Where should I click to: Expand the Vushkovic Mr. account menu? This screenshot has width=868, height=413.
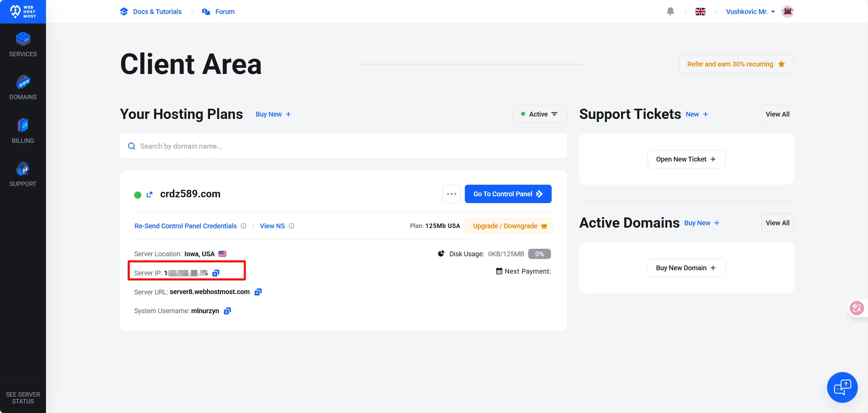click(750, 12)
